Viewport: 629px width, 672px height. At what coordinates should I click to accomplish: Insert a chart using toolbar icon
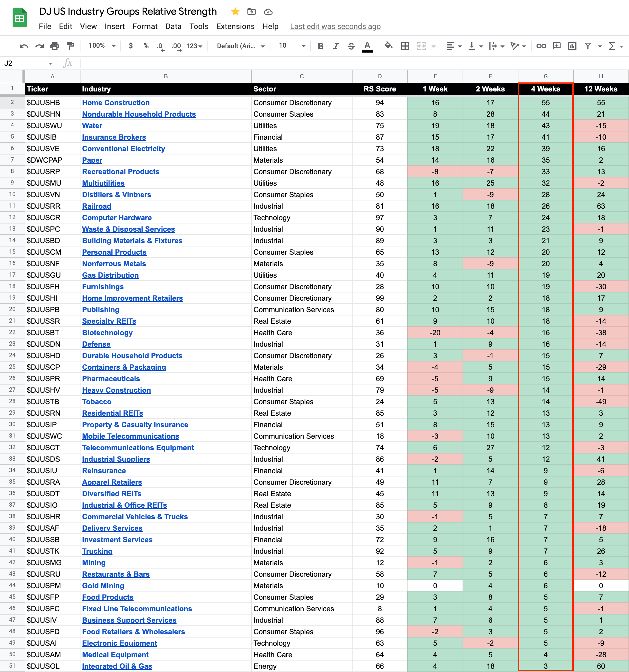(x=572, y=46)
